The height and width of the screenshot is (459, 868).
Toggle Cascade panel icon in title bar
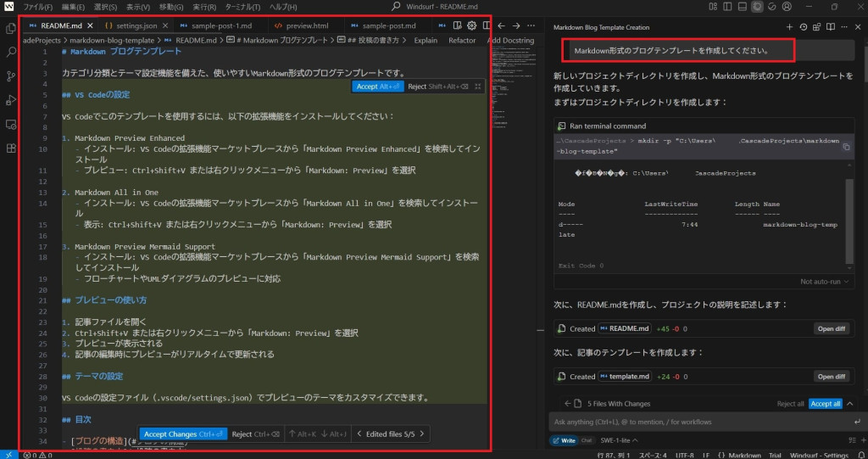pyautogui.click(x=757, y=7)
